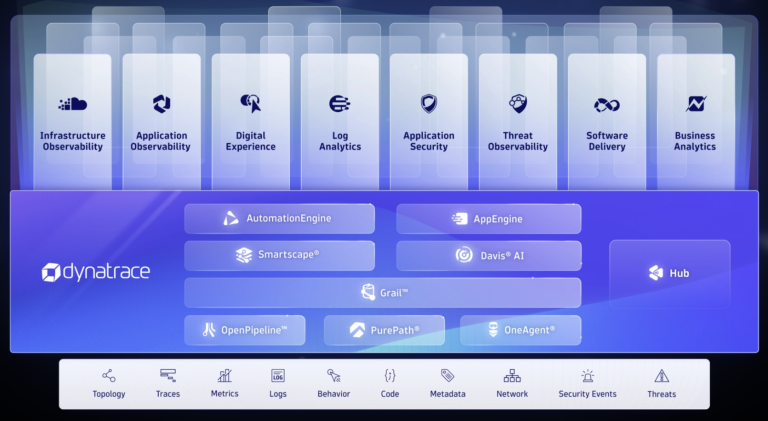The height and width of the screenshot is (421, 768).
Task: Select the Threat Observability label
Action: [518, 141]
